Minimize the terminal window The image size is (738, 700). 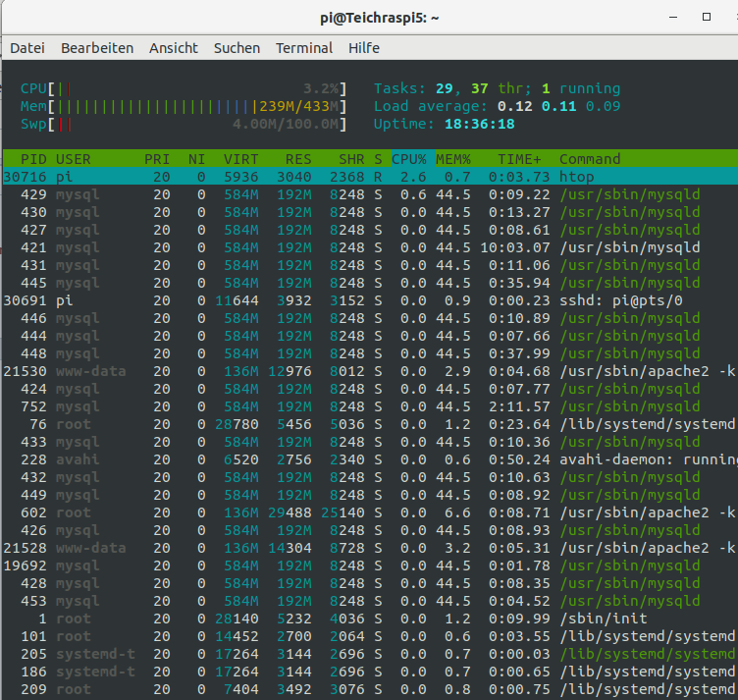[x=673, y=17]
